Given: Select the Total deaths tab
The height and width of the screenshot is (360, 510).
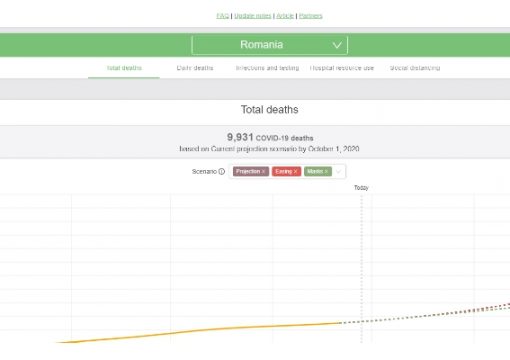Looking at the screenshot, I should [124, 68].
